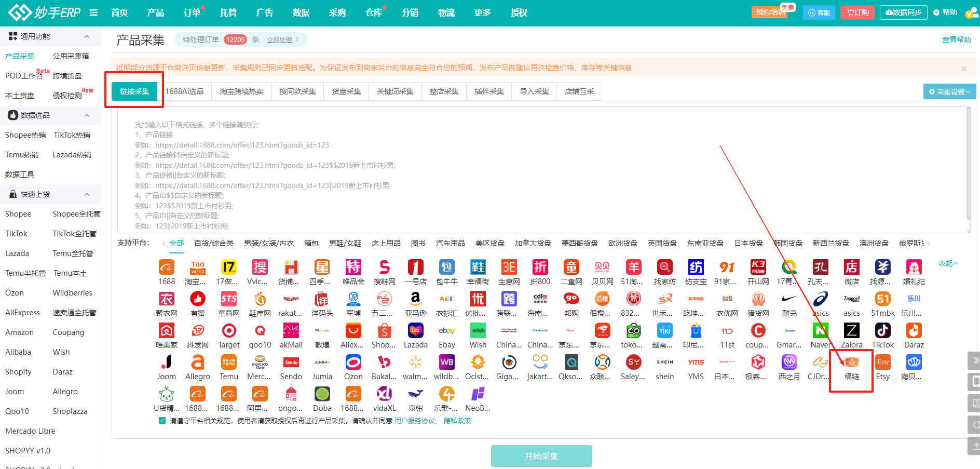Open 查看帮助 link
The image size is (980, 469).
pyautogui.click(x=956, y=39)
